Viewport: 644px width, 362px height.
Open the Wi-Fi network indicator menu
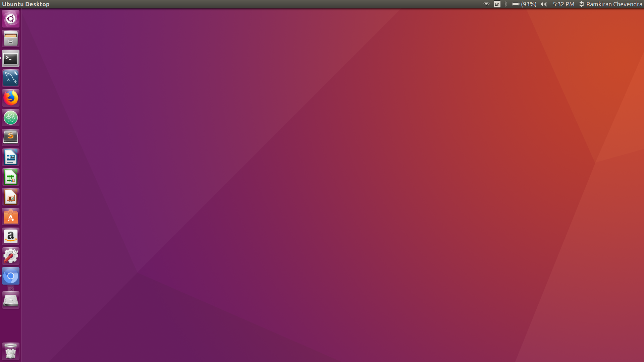point(486,4)
